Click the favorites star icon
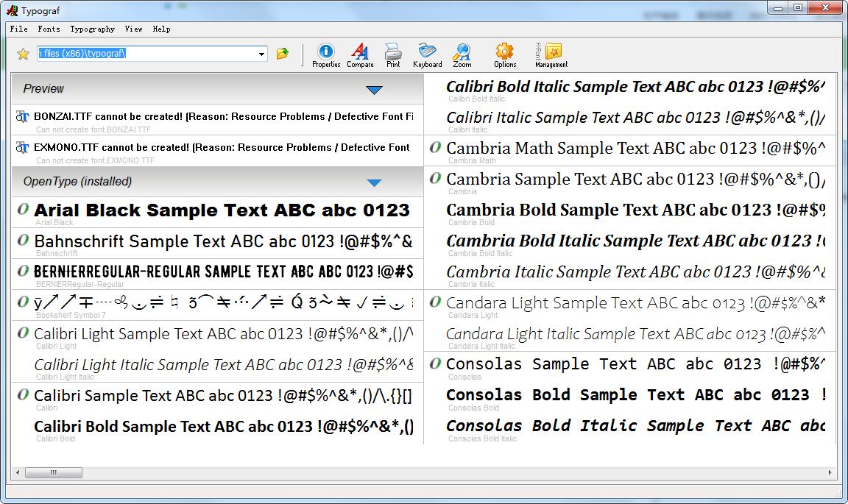The image size is (848, 504). 23,54
